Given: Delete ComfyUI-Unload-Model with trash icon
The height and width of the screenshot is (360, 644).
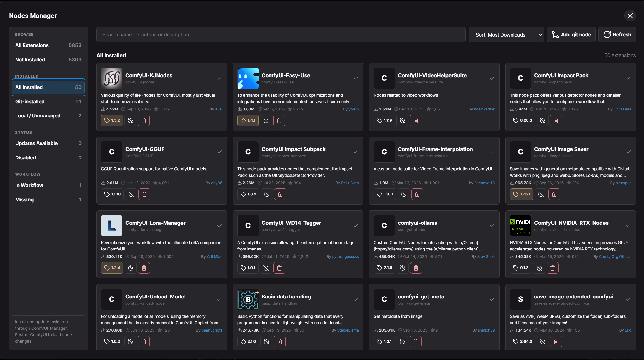Looking at the screenshot, I should tap(143, 342).
